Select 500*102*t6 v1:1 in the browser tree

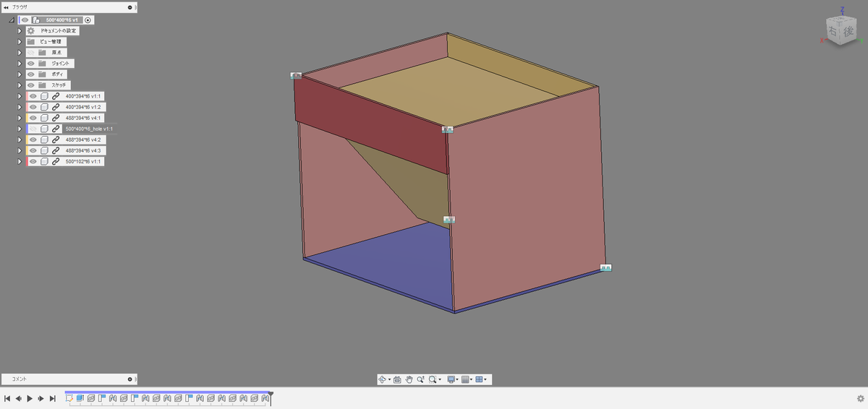(x=84, y=161)
